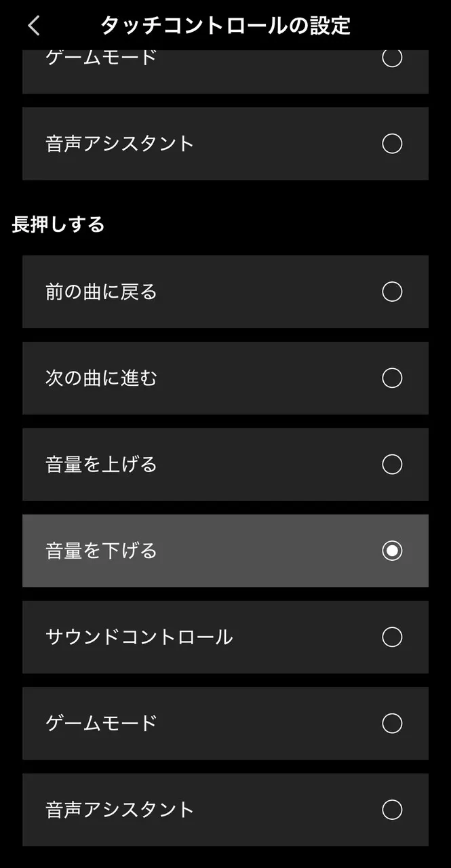The image size is (451, 868).
Task: Tap the highlighted 音量を下げる label text
Action: coord(101,551)
